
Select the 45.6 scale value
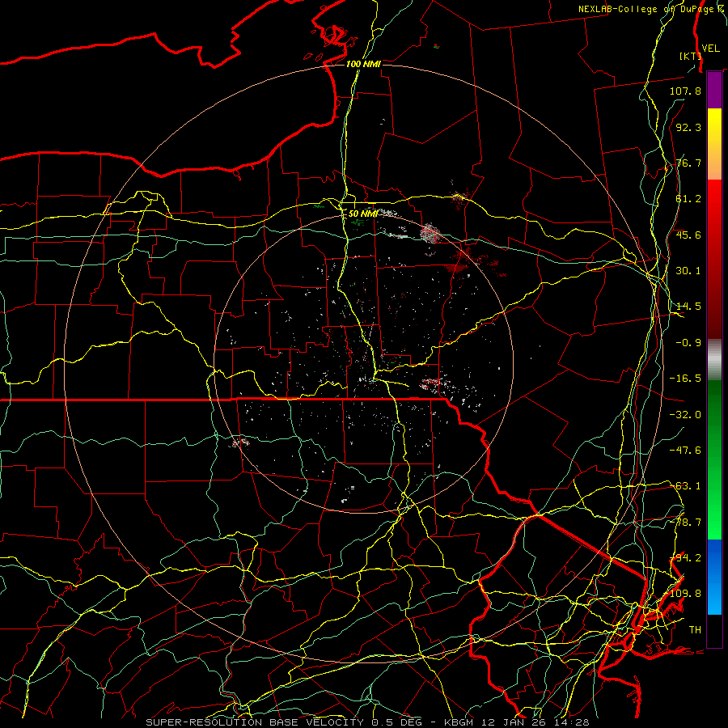688,235
